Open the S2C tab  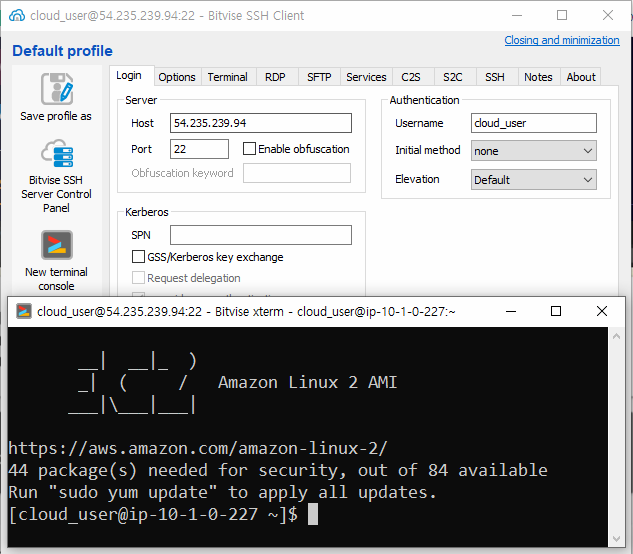(x=453, y=77)
